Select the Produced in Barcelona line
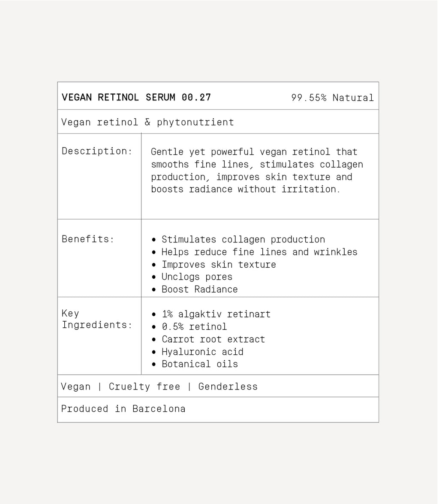 pyautogui.click(x=123, y=409)
